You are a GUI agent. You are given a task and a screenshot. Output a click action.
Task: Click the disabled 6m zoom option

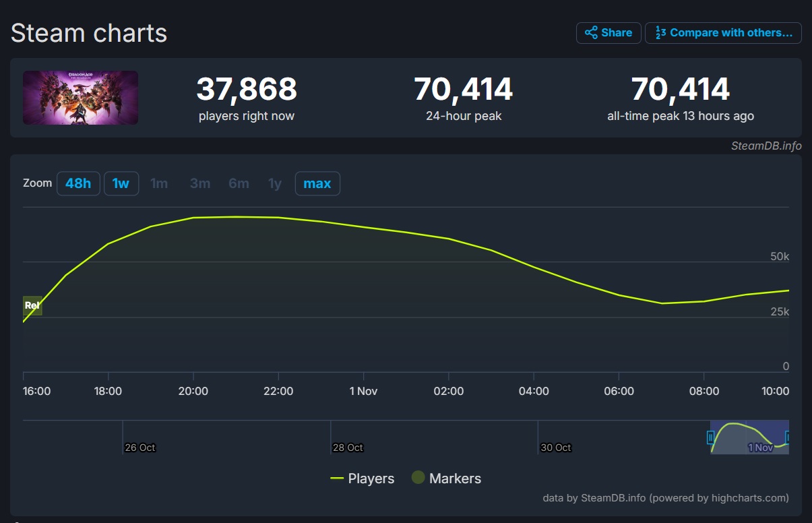pos(239,183)
